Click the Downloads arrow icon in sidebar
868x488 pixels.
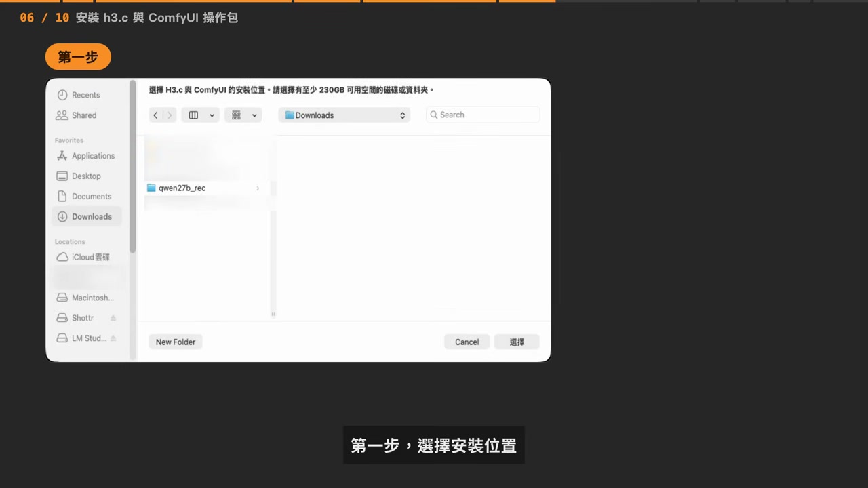[62, 217]
